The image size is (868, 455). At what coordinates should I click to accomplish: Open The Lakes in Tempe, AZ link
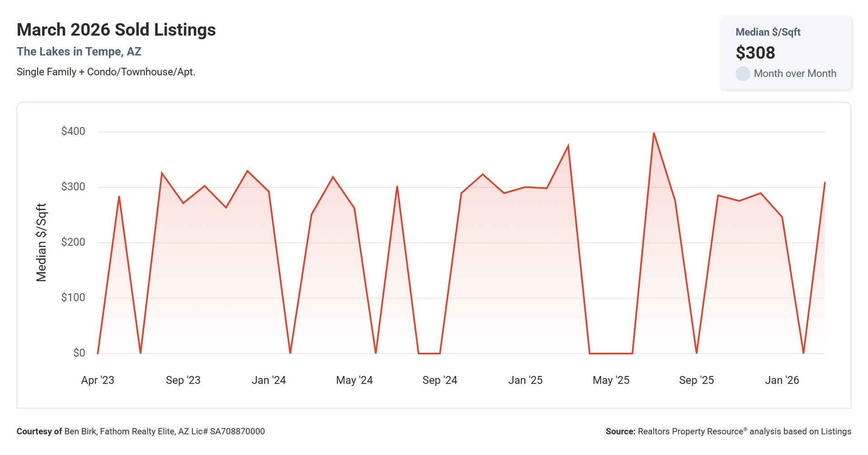click(79, 52)
